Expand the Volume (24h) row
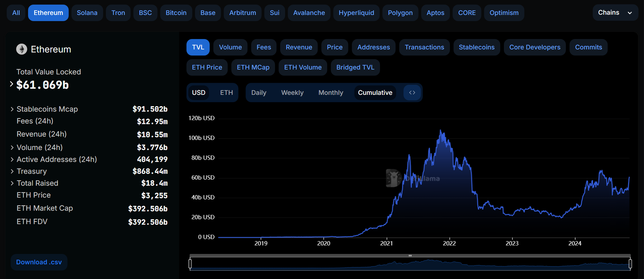The height and width of the screenshot is (279, 644). point(12,148)
